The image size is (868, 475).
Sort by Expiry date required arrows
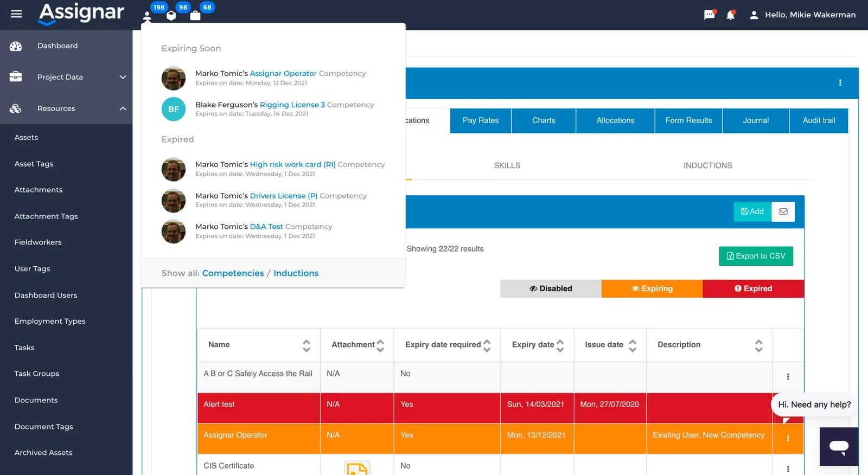point(487,345)
